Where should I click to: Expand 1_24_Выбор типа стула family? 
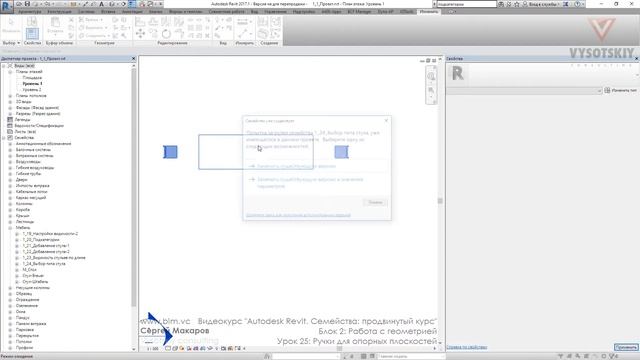[17, 264]
